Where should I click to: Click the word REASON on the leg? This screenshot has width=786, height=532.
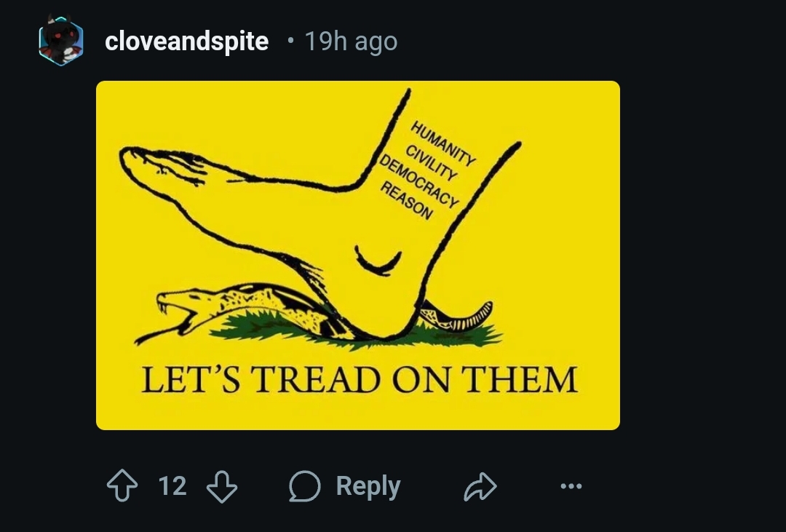click(x=407, y=201)
